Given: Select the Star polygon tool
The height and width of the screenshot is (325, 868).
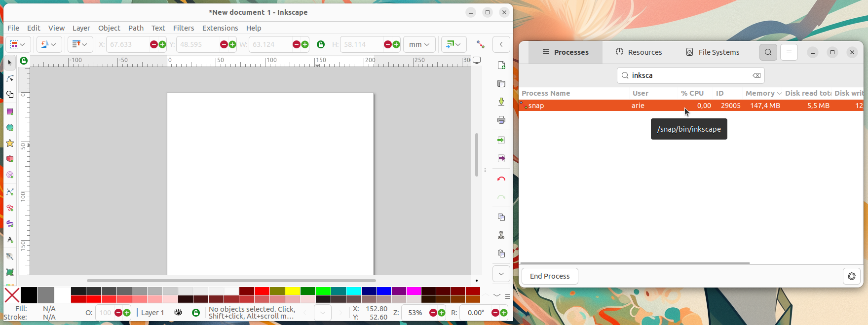Looking at the screenshot, I should pyautogui.click(x=10, y=144).
